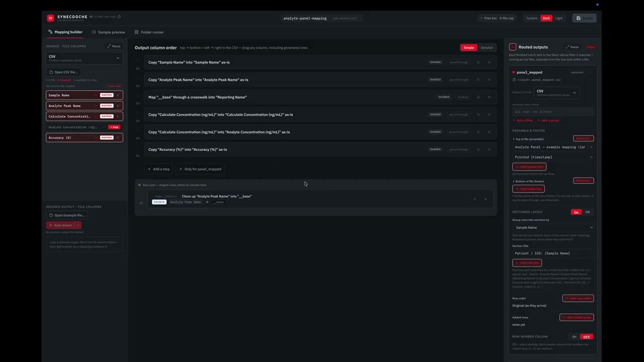Open Advanced for top of file preamble
The height and width of the screenshot is (362, 644).
(x=583, y=138)
